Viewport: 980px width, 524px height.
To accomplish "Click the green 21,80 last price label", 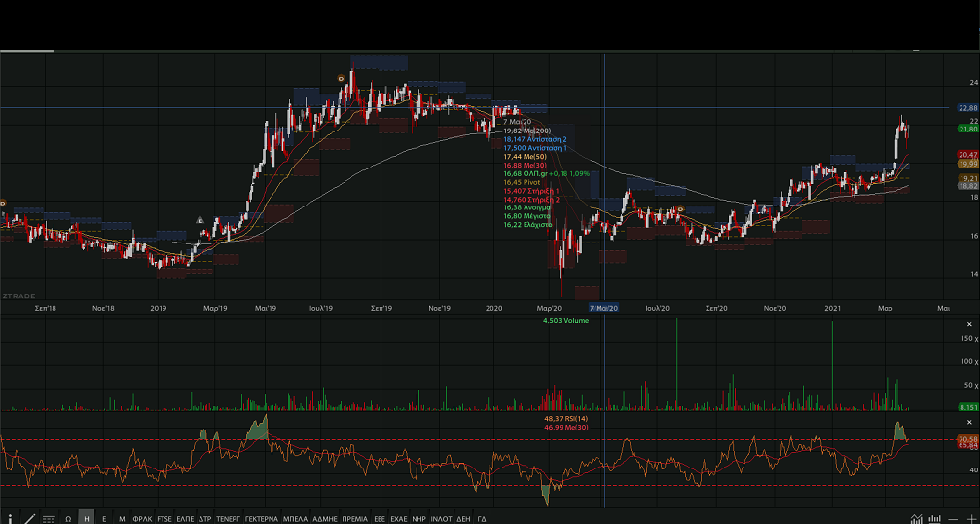I will [967, 129].
